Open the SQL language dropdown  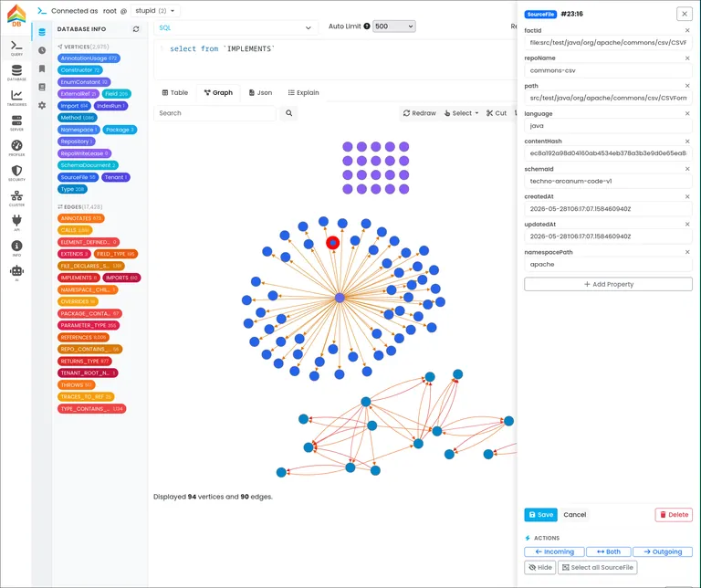235,27
